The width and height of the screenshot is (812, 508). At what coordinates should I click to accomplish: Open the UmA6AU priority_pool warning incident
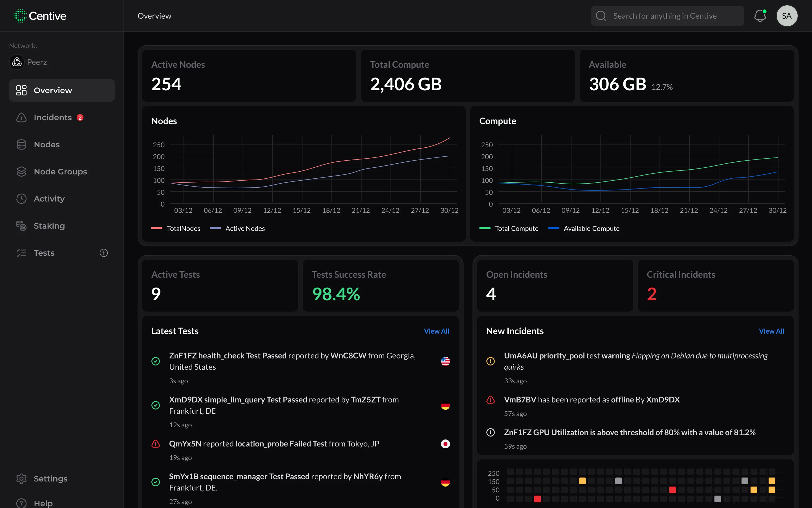coord(635,368)
